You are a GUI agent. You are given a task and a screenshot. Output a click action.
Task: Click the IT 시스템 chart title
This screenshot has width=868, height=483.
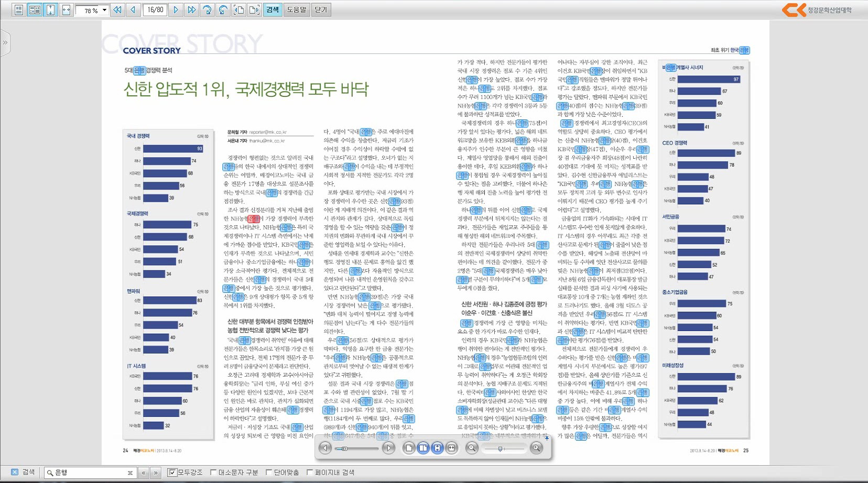[136, 366]
